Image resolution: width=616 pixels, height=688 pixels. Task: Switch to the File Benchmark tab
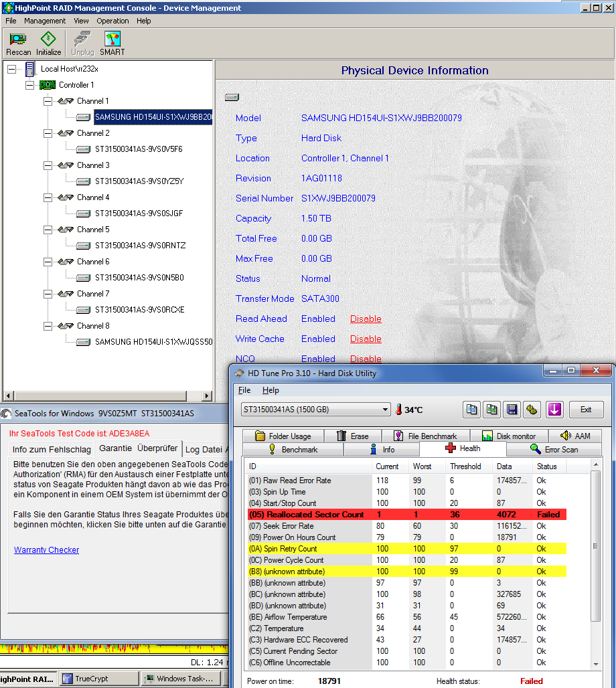(x=425, y=436)
